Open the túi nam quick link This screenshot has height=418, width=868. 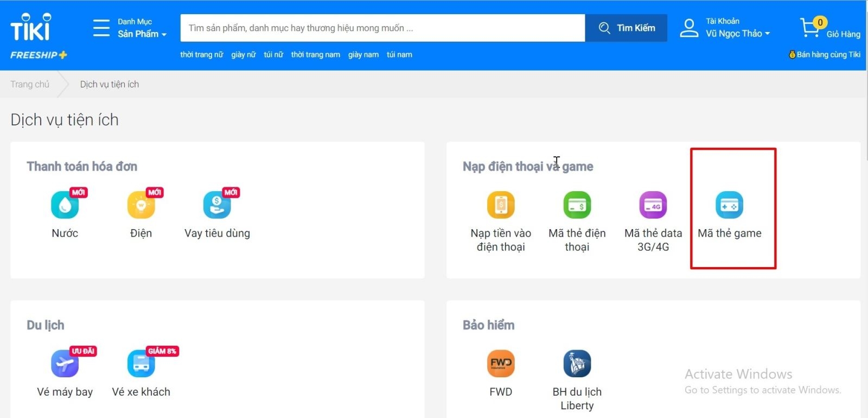(399, 54)
